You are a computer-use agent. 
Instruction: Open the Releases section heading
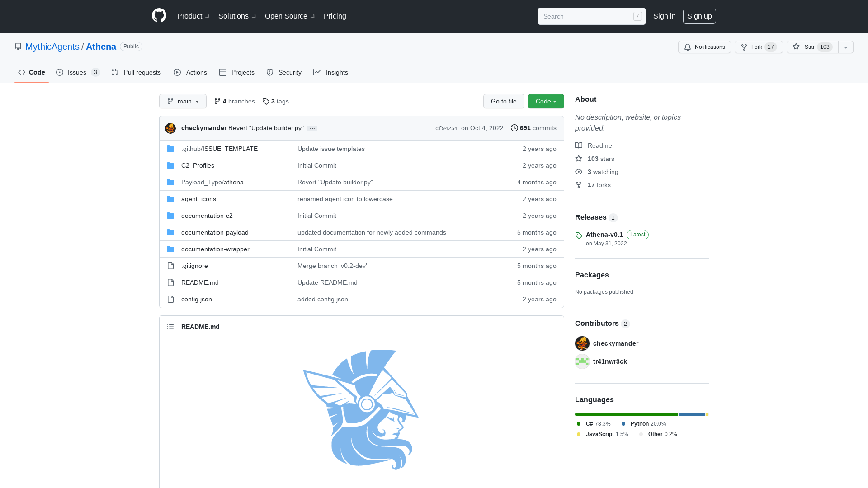[590, 217]
